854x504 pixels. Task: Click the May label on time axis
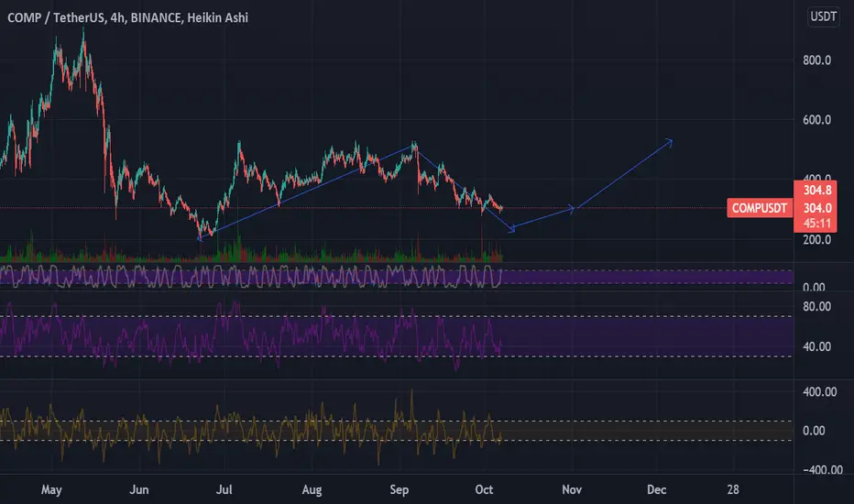pos(51,490)
